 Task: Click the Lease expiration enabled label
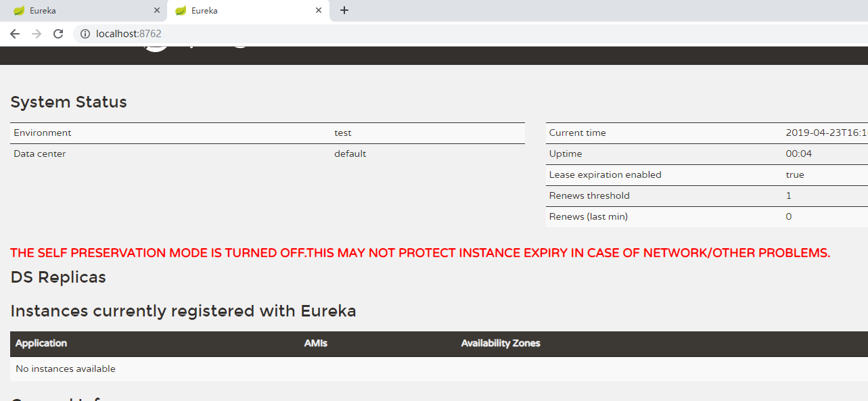click(606, 175)
